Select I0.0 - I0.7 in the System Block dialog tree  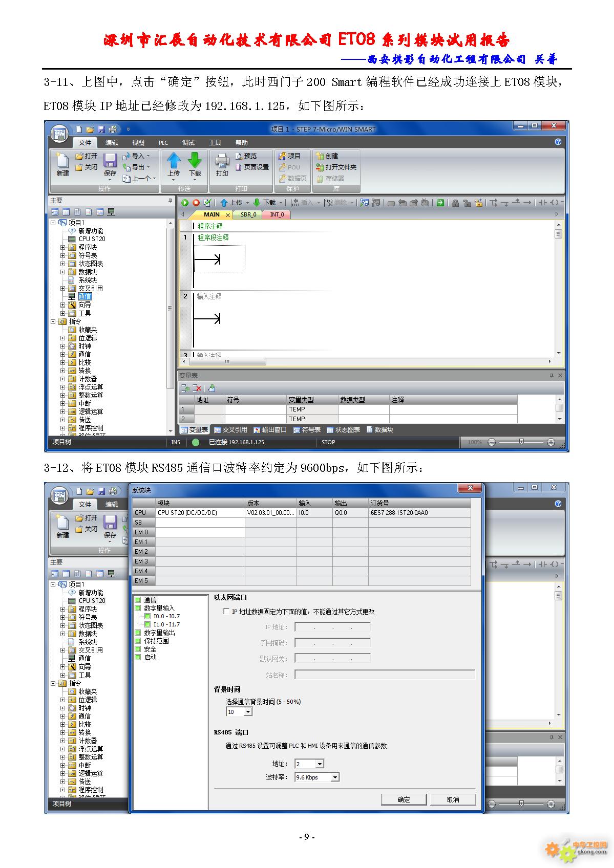point(166,616)
